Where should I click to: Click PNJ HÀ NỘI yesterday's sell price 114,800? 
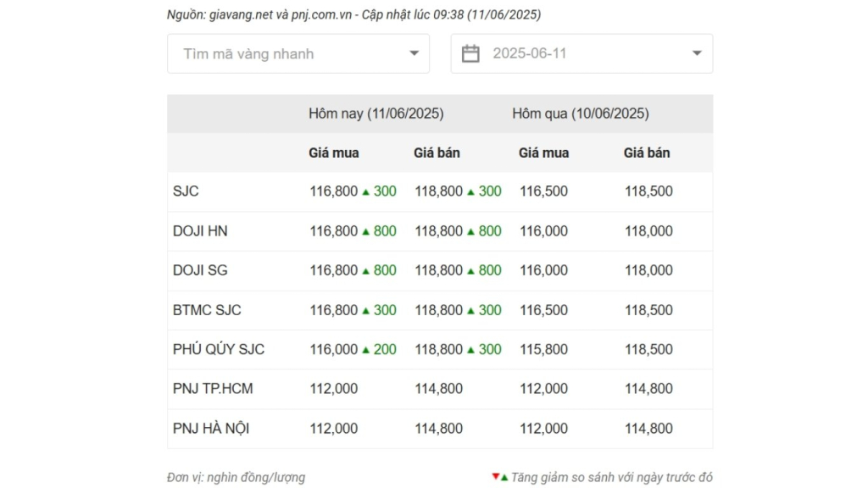[x=648, y=429]
